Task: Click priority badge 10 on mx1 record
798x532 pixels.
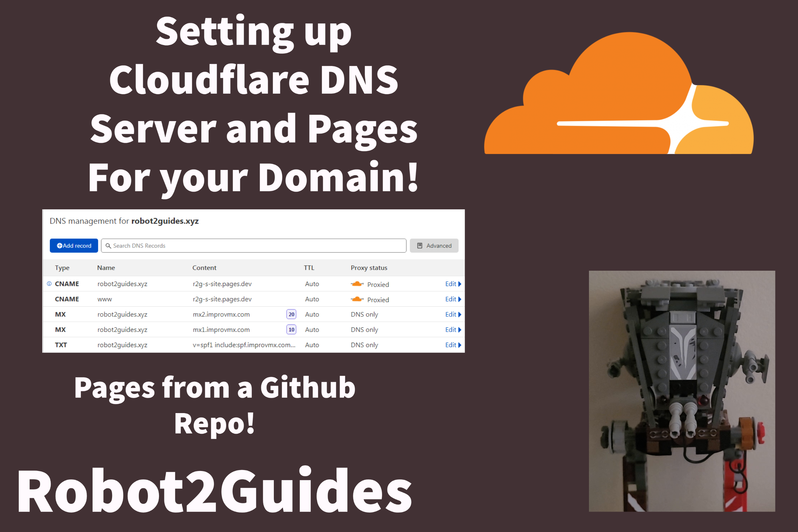Action: coord(291,330)
